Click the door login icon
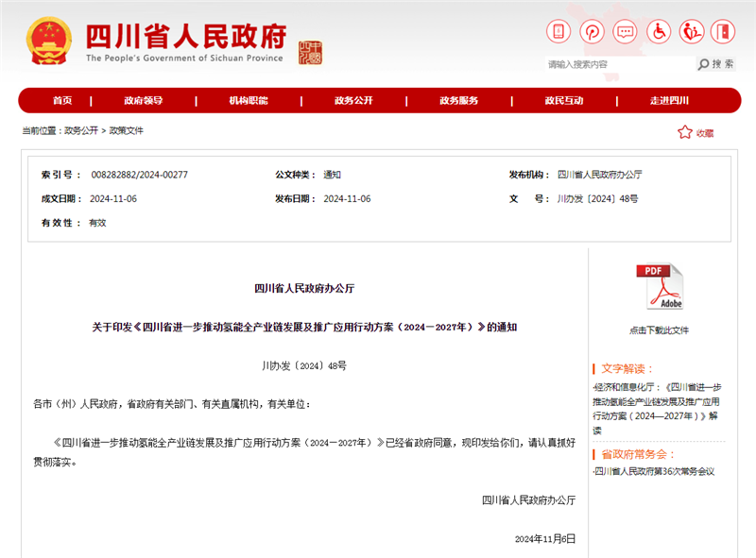Image resolution: width=756 pixels, height=558 pixels. click(724, 31)
